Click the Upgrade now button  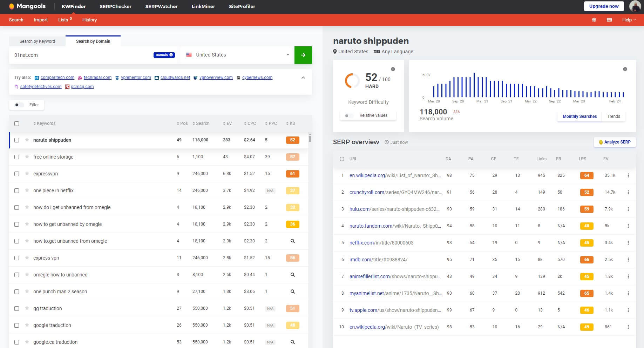click(604, 6)
